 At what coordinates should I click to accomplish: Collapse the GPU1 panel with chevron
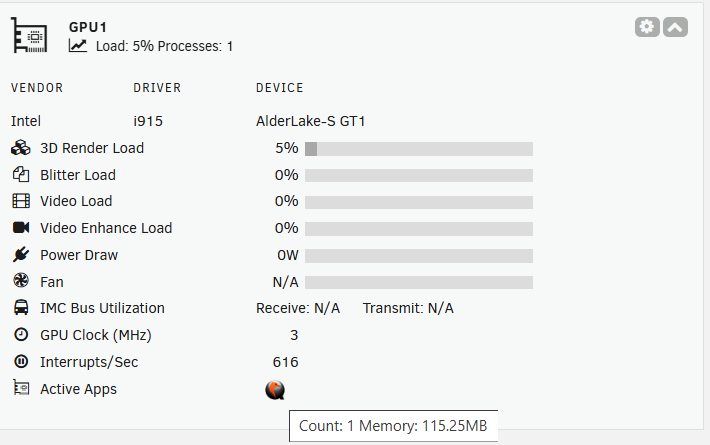coord(675,27)
